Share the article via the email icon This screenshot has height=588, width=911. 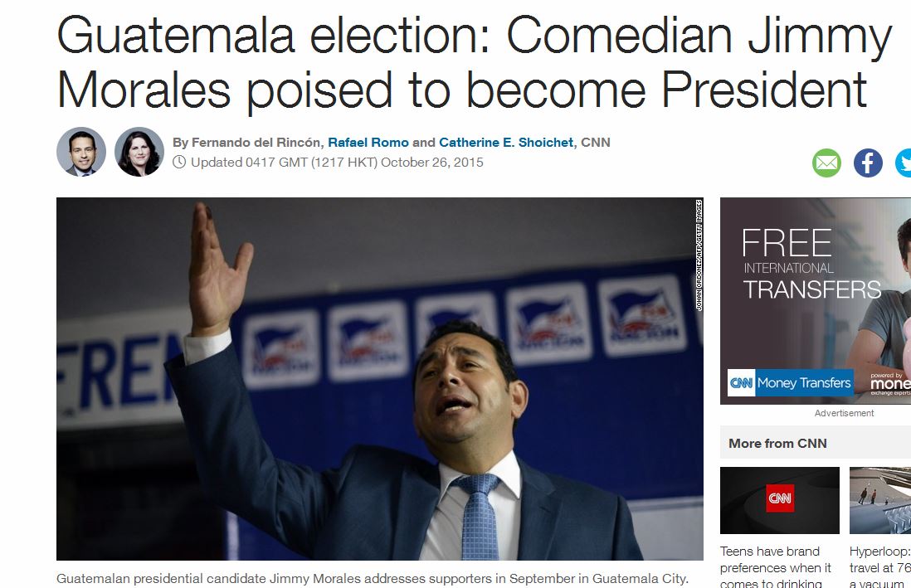click(826, 163)
